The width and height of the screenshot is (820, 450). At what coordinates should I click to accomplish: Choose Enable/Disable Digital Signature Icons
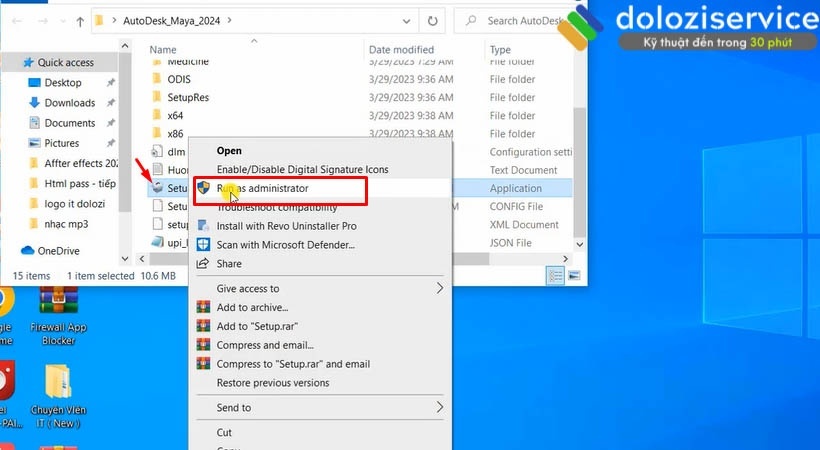pyautogui.click(x=302, y=170)
